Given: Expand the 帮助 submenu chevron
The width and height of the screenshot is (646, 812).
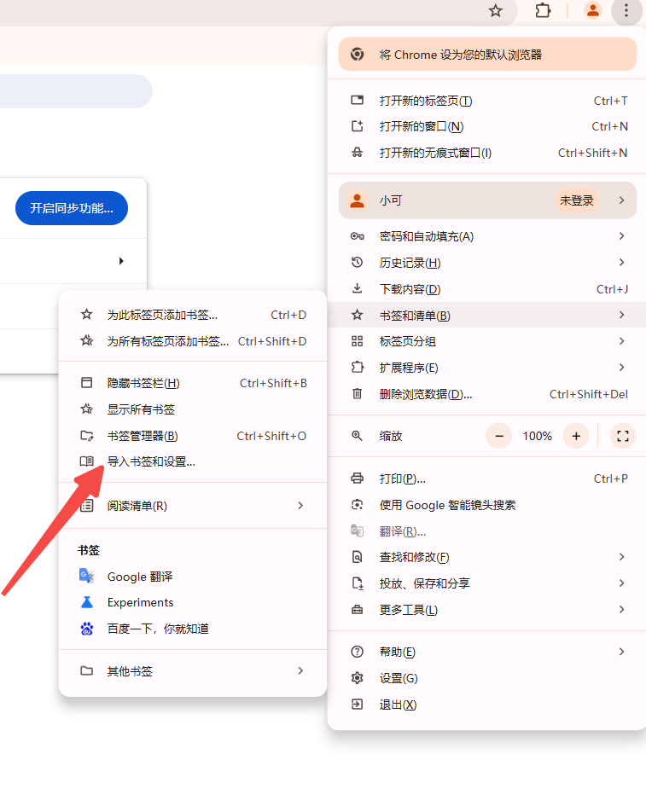Looking at the screenshot, I should tap(621, 652).
